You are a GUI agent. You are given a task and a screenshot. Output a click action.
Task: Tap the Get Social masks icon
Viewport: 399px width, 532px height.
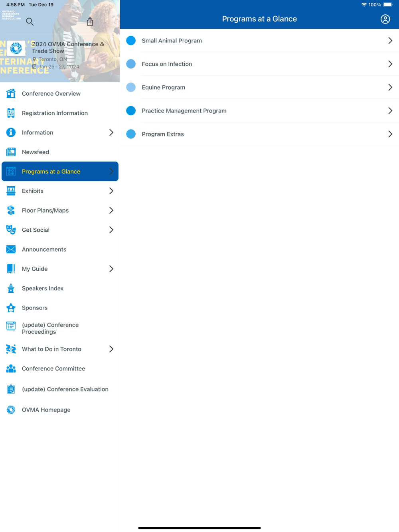pyautogui.click(x=11, y=230)
